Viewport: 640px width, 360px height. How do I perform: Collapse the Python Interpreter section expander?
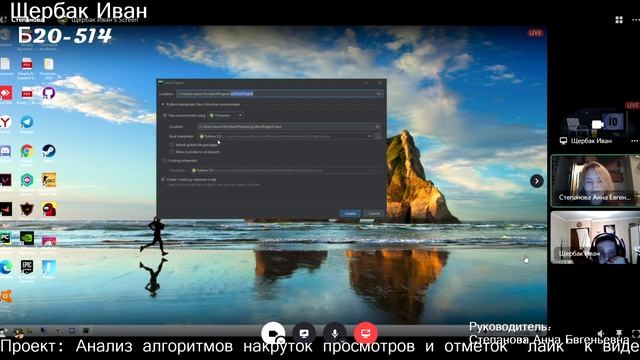pos(162,104)
